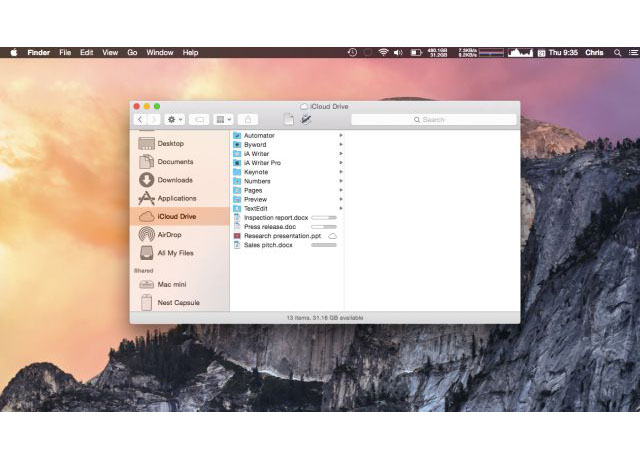
Task: Select Press release.doc file
Action: click(288, 227)
